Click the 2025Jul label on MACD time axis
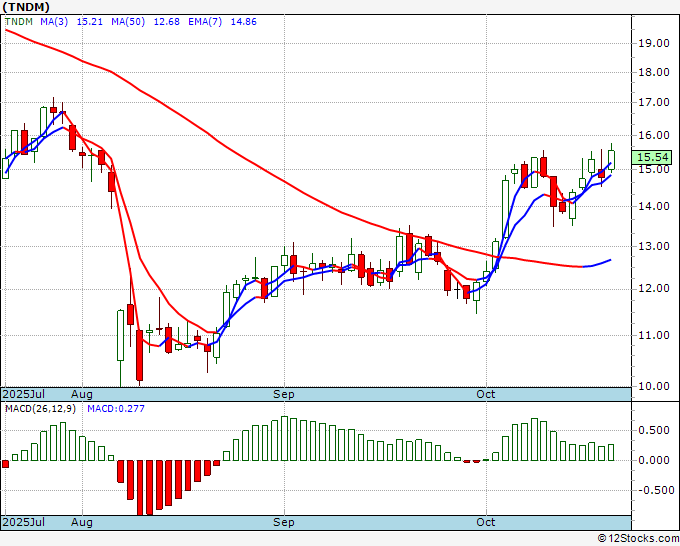Screen dimensions: 680x546 click(x=24, y=522)
